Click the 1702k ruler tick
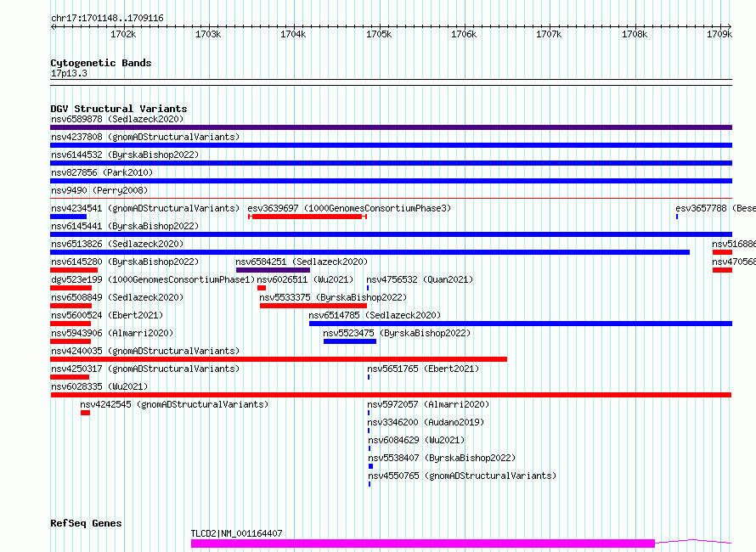The width and height of the screenshot is (756, 552). point(123,34)
